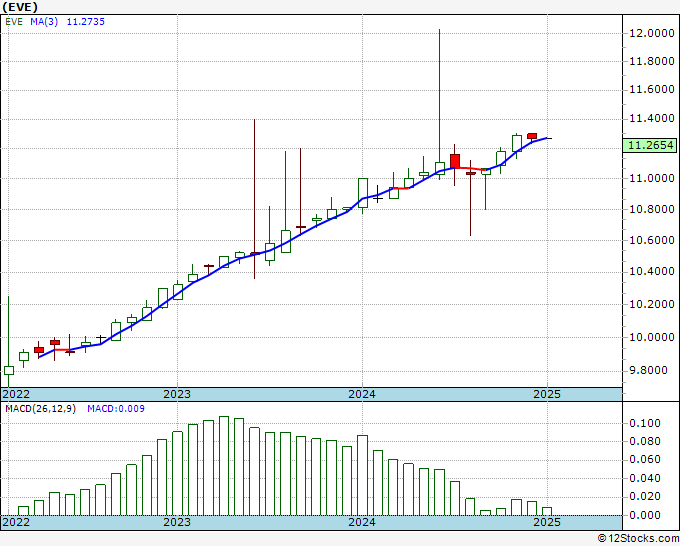Click the 2022 marker on the MACD panel axis
Image resolution: width=680 pixels, height=546 pixels.
tap(16, 522)
